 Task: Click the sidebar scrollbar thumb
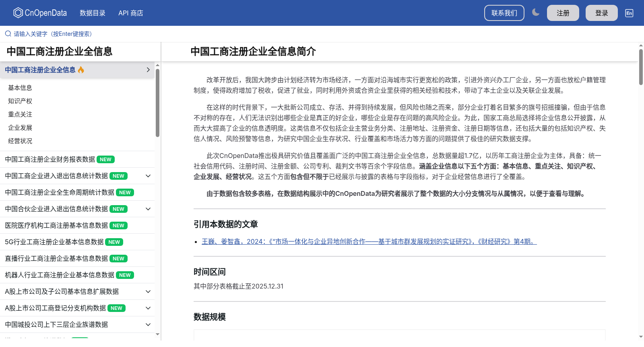157,103
